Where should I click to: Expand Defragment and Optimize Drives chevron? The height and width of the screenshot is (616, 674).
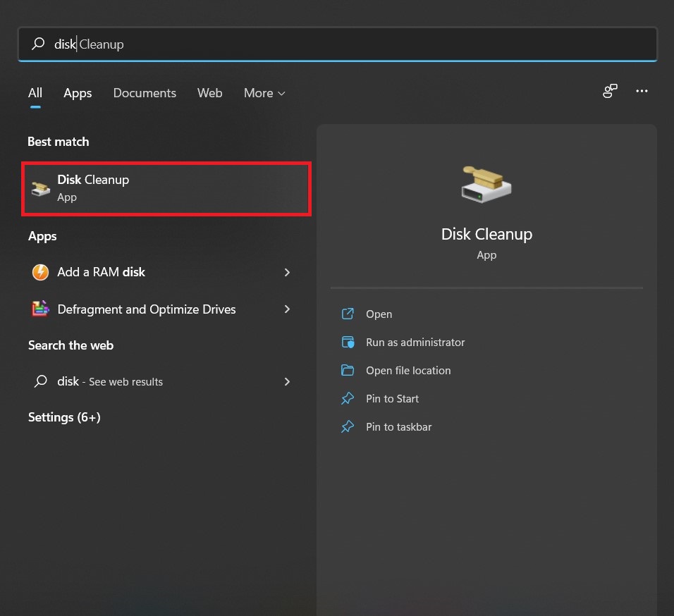(287, 309)
